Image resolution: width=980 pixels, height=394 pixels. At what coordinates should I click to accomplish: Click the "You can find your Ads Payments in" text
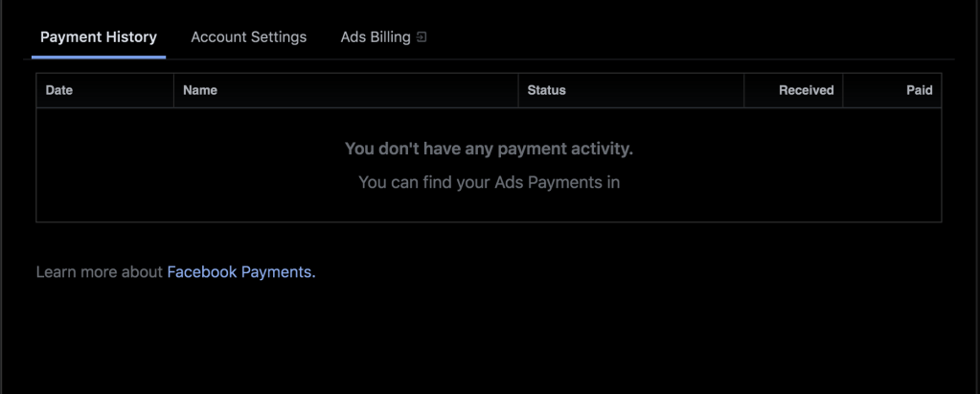489,181
